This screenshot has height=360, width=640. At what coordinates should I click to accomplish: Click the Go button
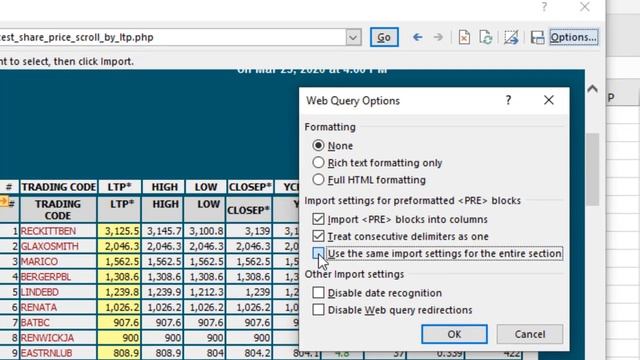[x=384, y=38]
